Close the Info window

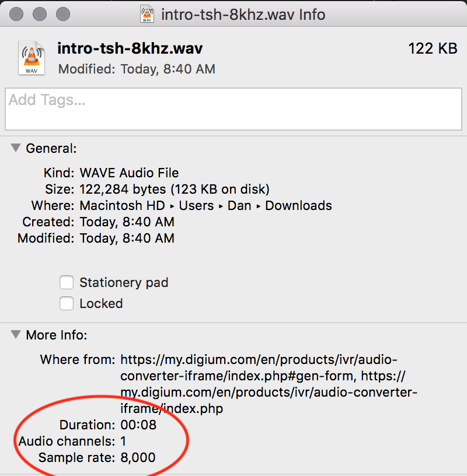tap(16, 14)
